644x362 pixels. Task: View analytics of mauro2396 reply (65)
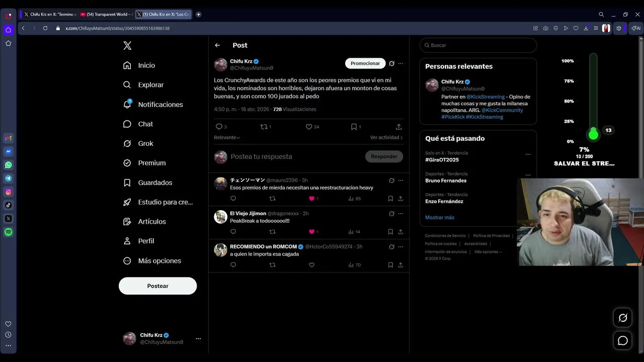click(354, 199)
